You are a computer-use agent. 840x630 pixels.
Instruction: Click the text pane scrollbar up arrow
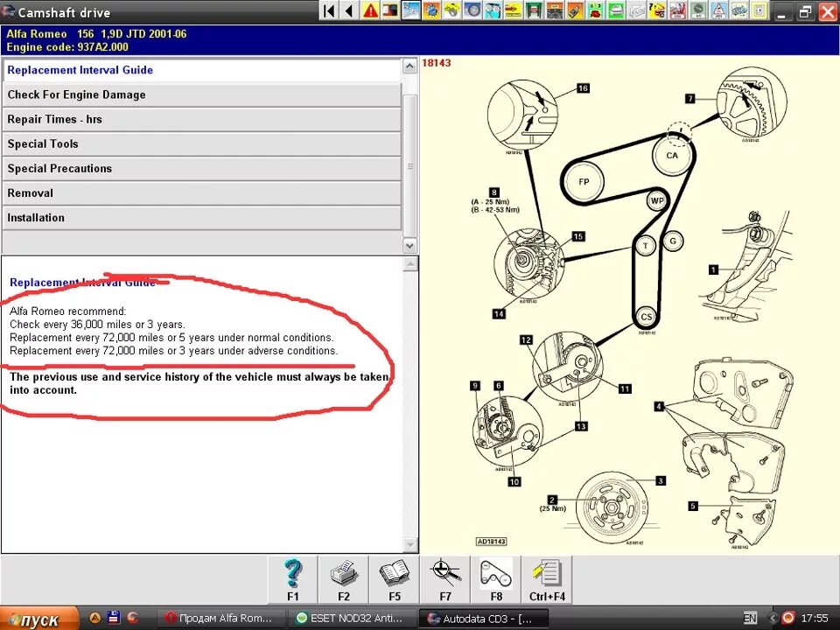point(410,264)
